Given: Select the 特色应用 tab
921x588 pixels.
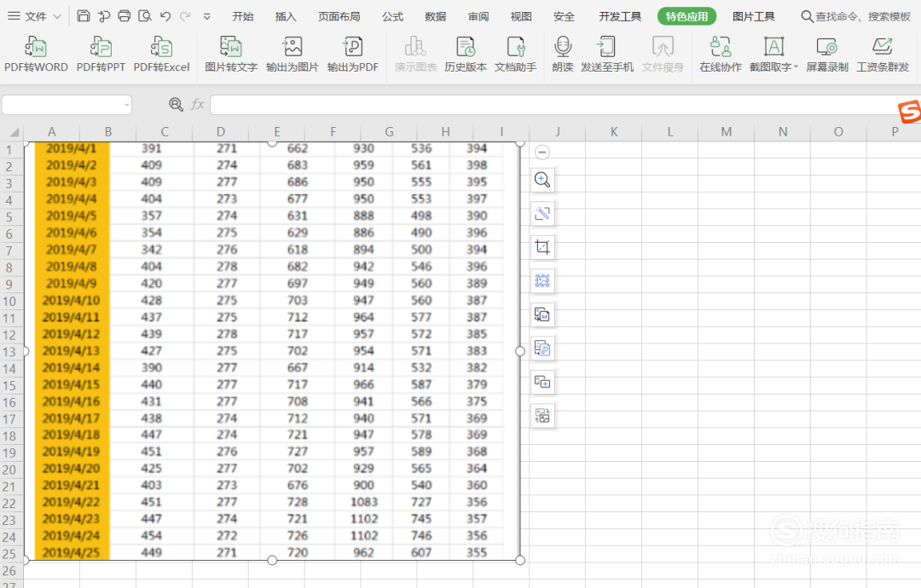Looking at the screenshot, I should tap(686, 16).
